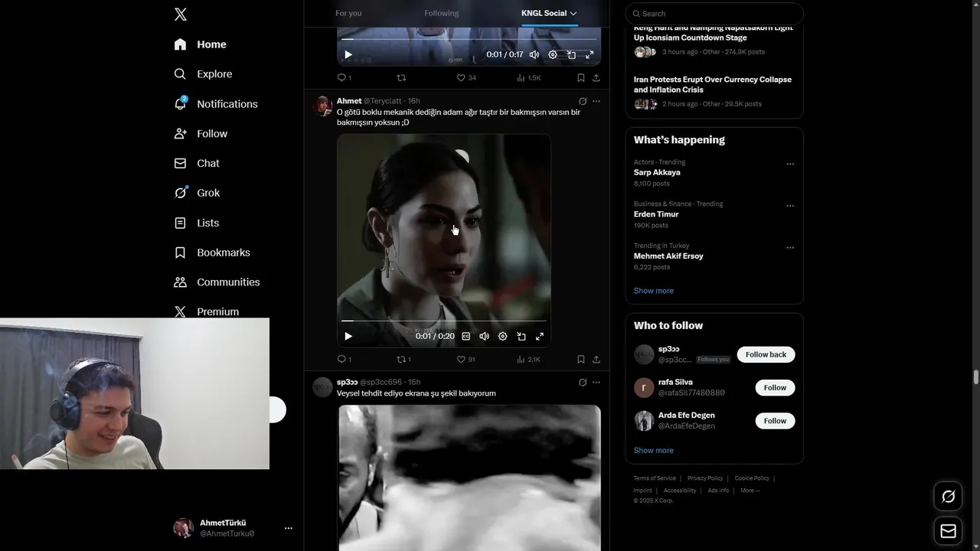Follow Arda Efe Degen

(x=775, y=421)
